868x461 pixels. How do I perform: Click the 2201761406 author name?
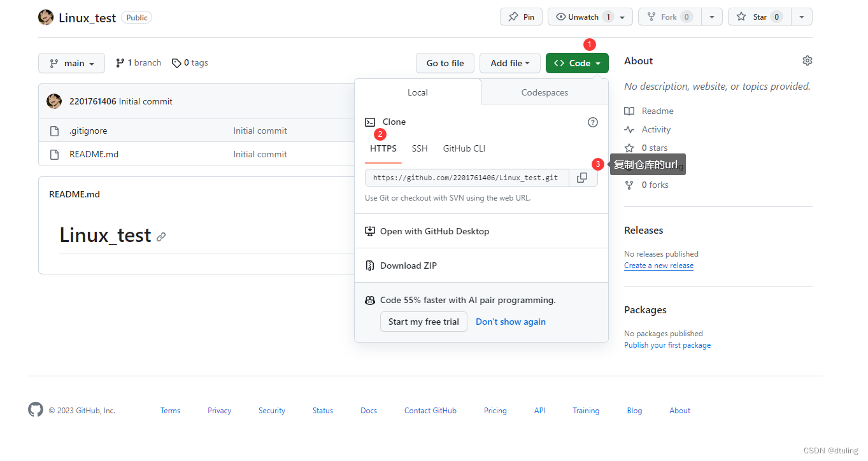[93, 101]
